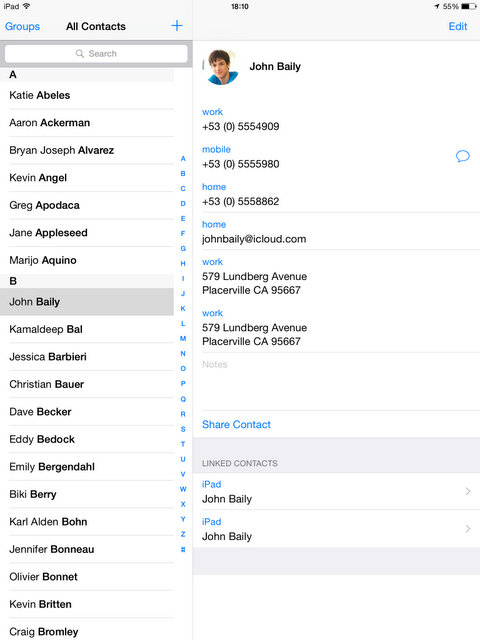Jump to letter M in index

click(x=183, y=338)
